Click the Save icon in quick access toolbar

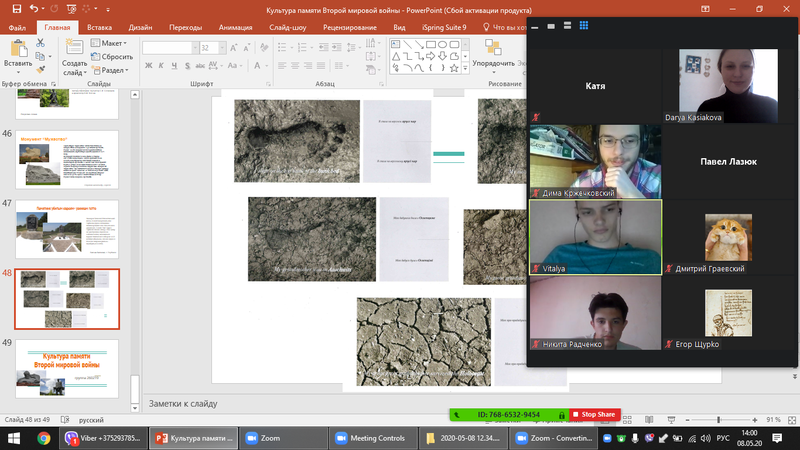coord(16,9)
